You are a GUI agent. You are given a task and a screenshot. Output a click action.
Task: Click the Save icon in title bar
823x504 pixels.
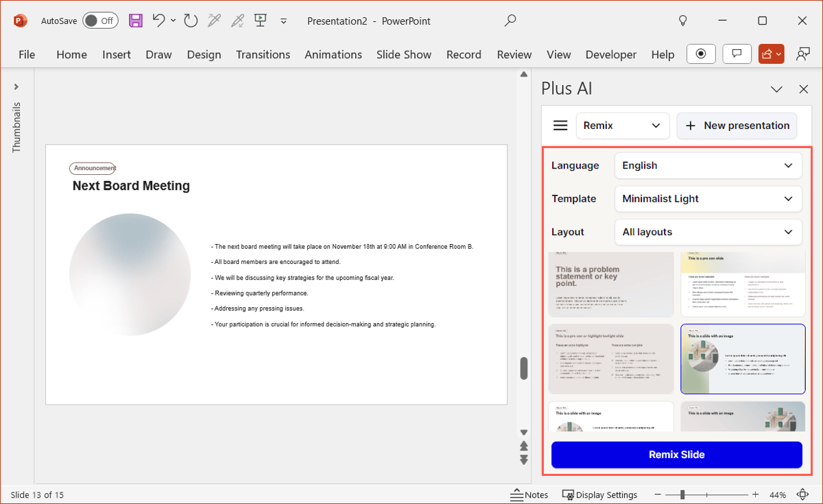[x=136, y=21]
